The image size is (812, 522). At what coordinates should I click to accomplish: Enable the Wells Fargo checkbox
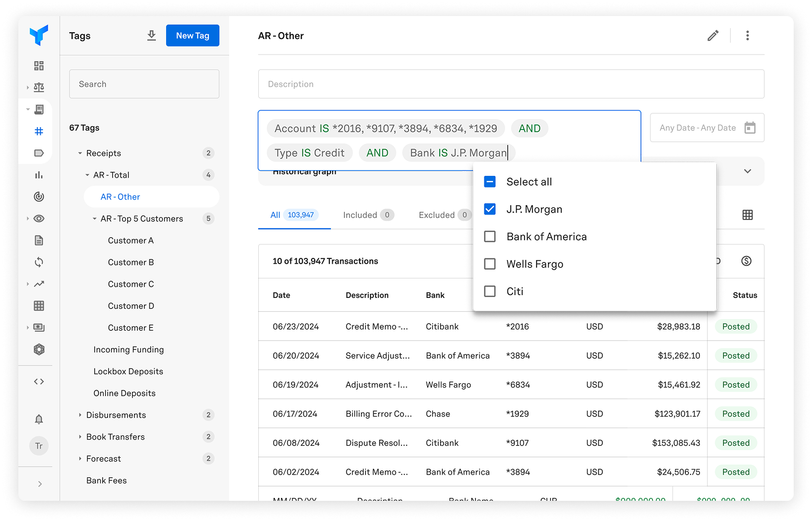[x=490, y=264]
